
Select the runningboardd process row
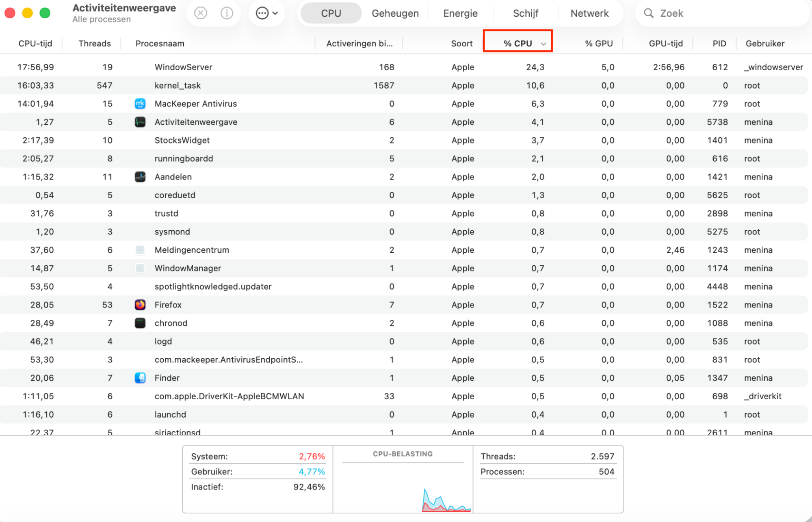pyautogui.click(x=404, y=158)
